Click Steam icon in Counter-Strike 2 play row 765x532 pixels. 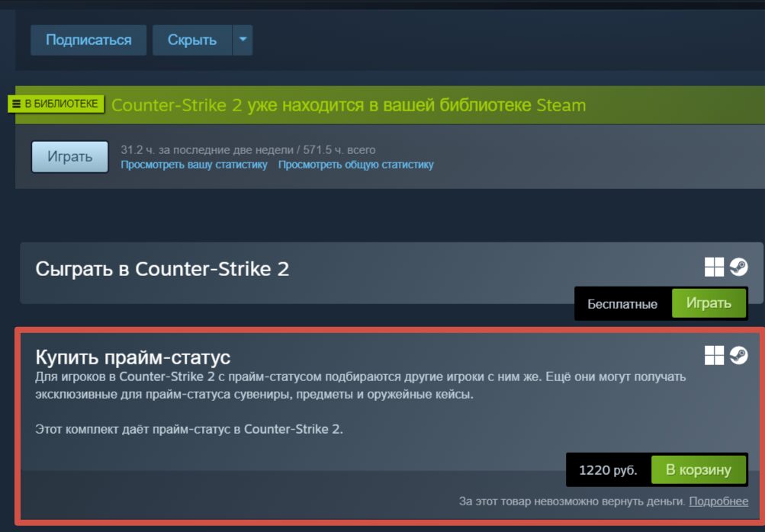point(738,268)
